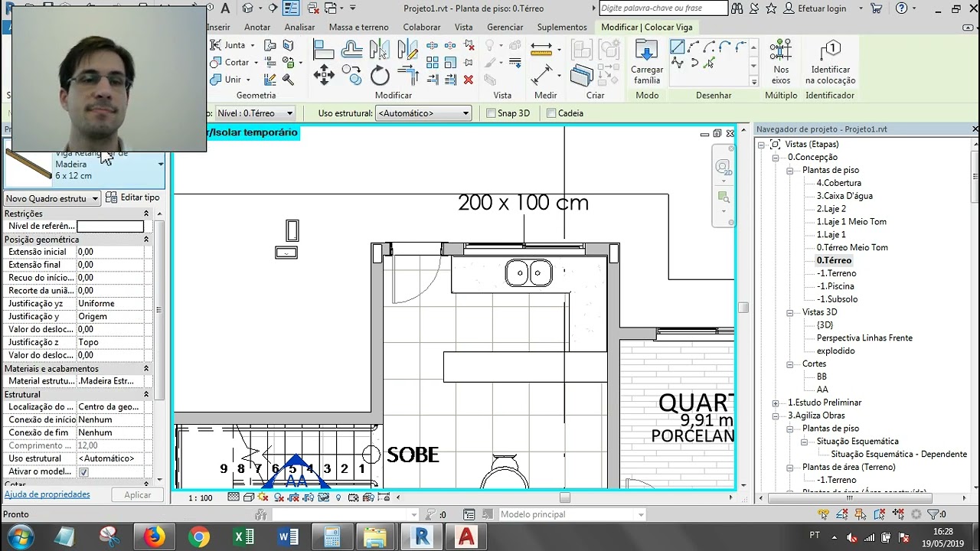Screen dimensions: 980x551
Task: Toggle Ativar o modelo checkbox
Action: [83, 472]
